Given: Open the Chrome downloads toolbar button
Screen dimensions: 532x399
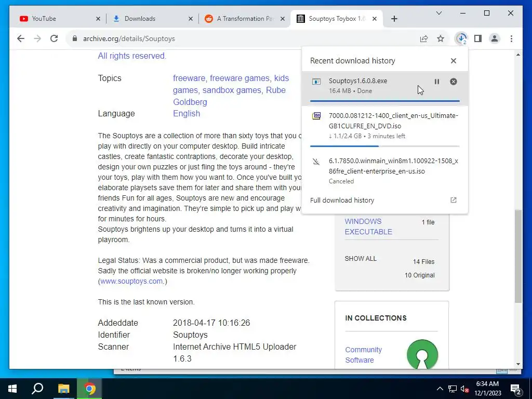Looking at the screenshot, I should 461,38.
